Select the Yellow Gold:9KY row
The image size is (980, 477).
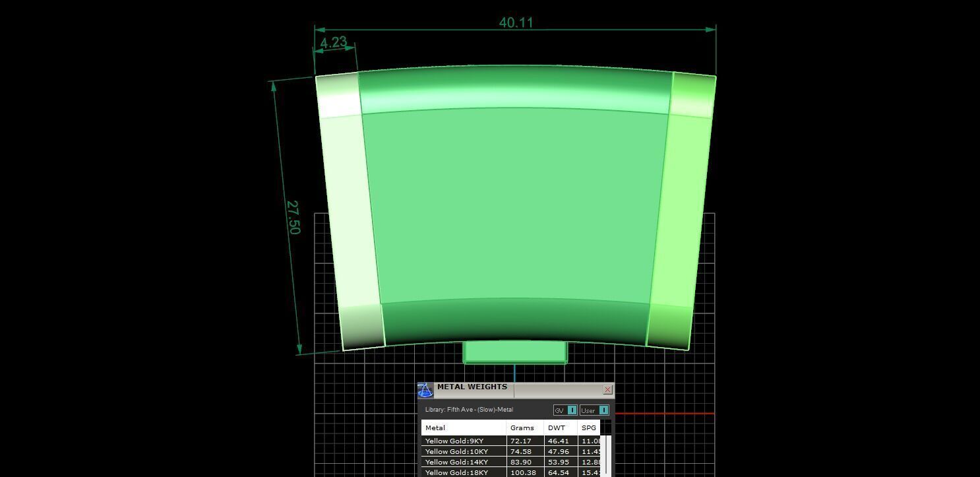[x=511, y=441]
